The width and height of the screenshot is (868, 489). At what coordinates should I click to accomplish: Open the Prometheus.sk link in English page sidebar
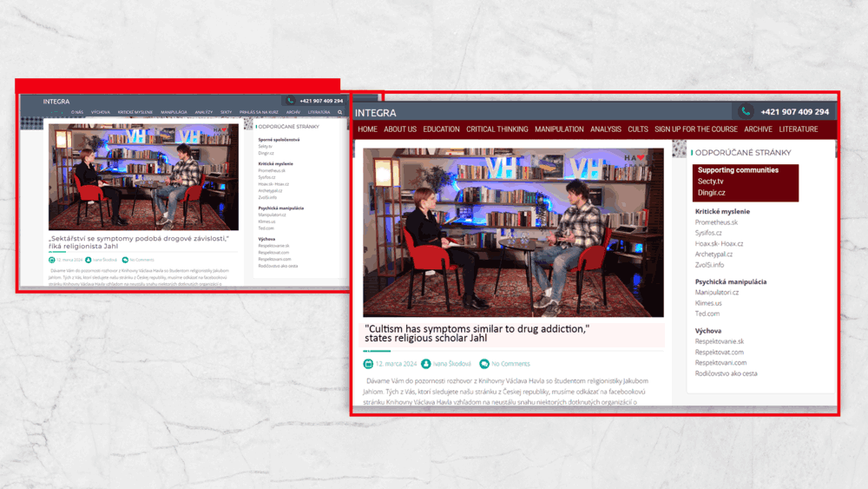click(x=716, y=222)
